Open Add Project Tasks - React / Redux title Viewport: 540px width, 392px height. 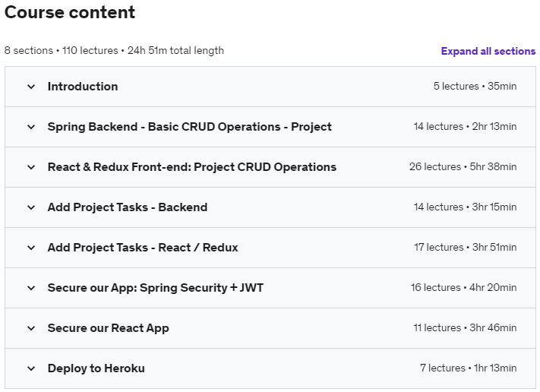click(143, 248)
